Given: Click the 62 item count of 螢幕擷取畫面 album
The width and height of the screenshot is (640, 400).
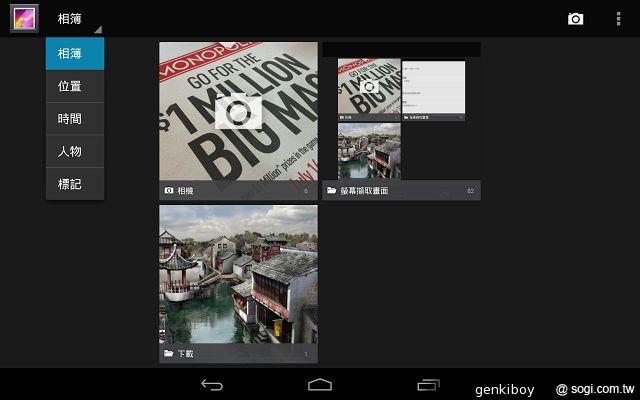Looking at the screenshot, I should (x=471, y=191).
